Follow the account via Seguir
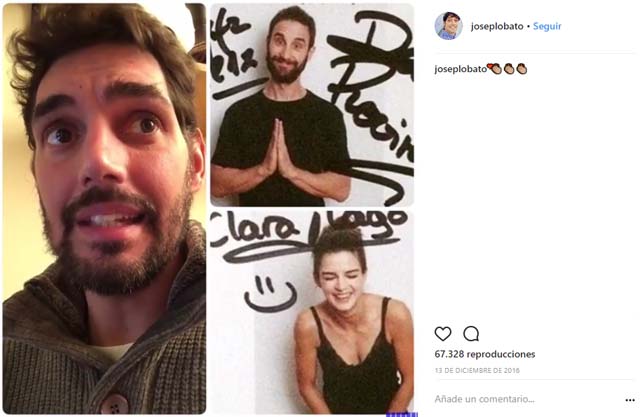 coord(547,26)
